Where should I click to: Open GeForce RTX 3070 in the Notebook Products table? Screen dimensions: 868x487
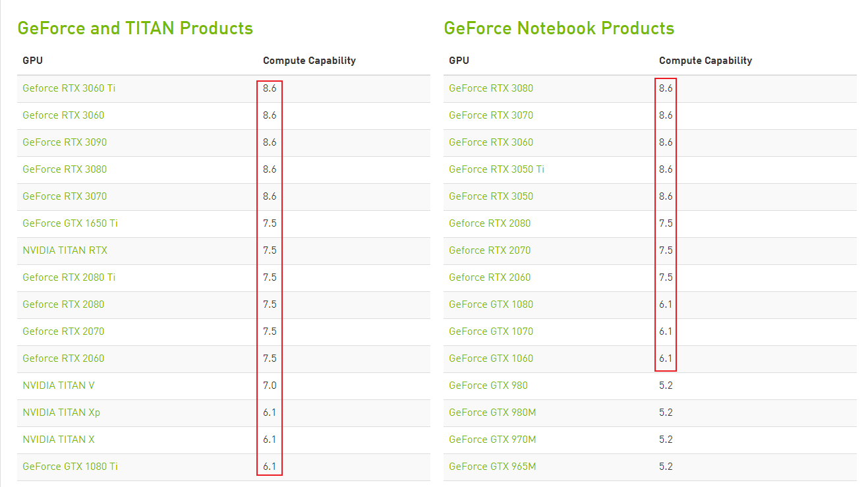(491, 115)
